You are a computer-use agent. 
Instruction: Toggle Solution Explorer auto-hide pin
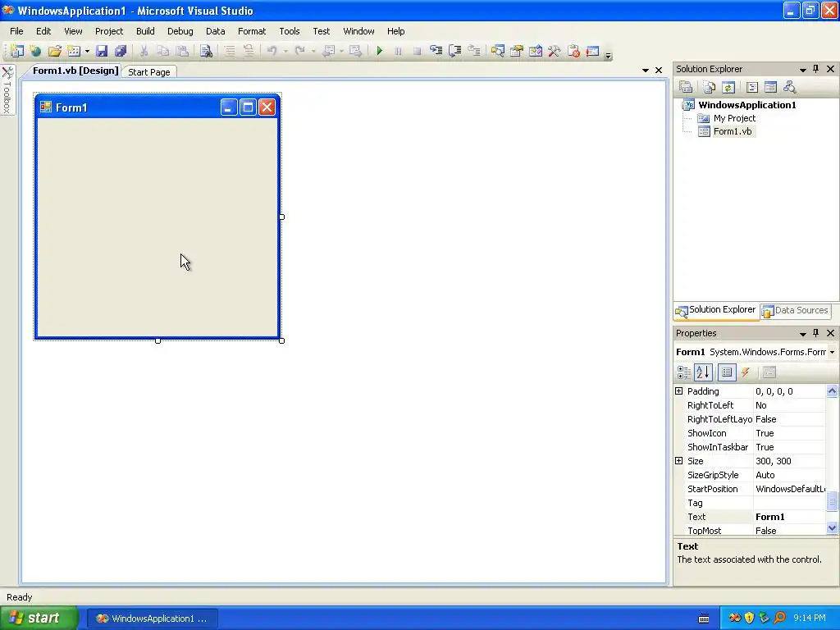[816, 69]
